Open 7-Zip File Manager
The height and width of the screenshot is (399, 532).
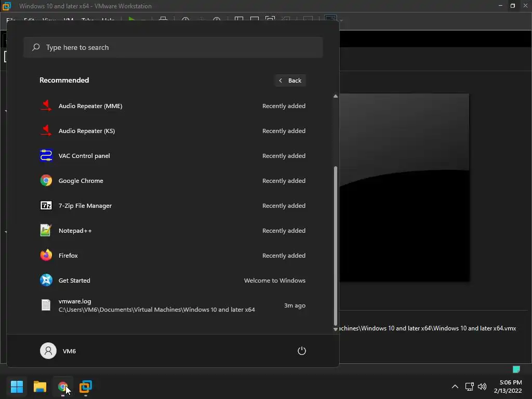tap(172, 206)
